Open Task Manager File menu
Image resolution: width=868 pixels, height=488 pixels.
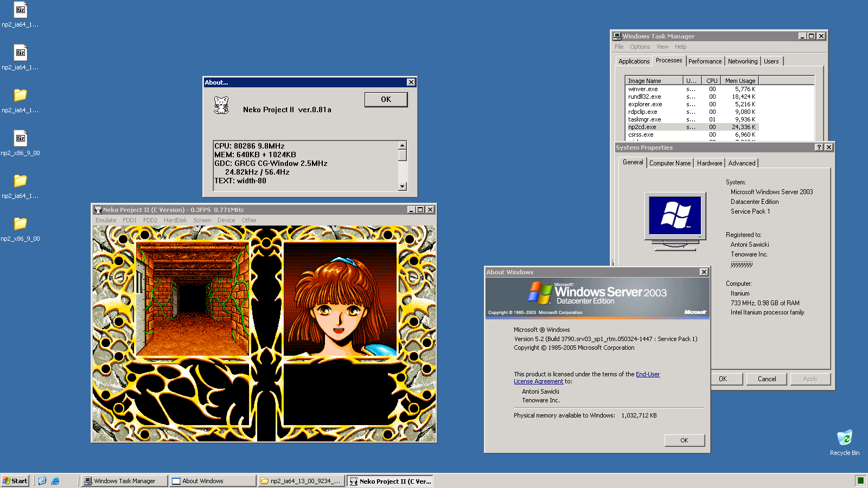click(619, 47)
